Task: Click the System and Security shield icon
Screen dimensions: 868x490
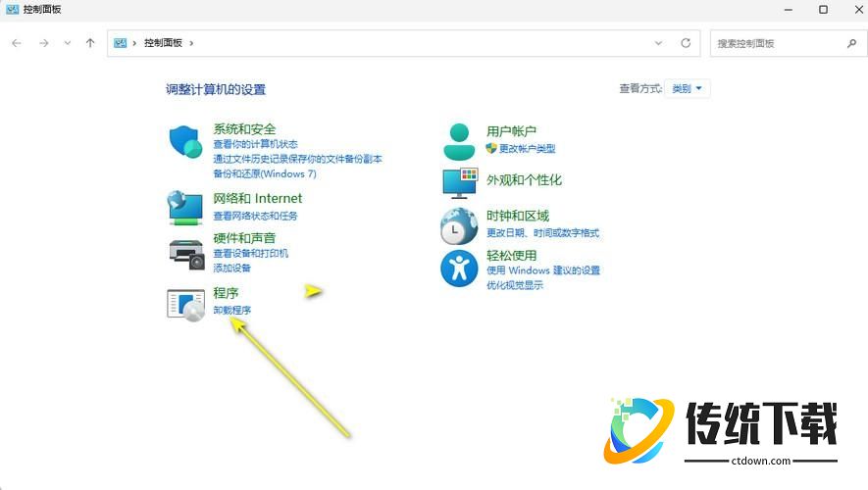Action: pyautogui.click(x=185, y=142)
